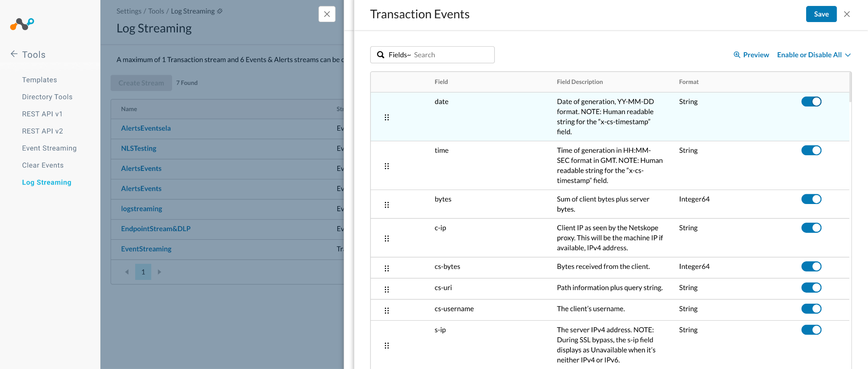Grab the drag handle for c-ip row
Viewport: 868px width, 369px height.
point(387,238)
